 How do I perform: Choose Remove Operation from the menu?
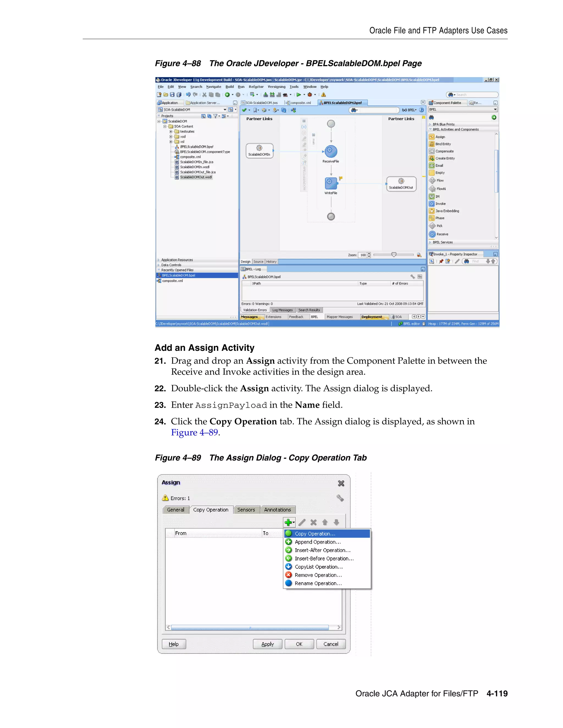pyautogui.click(x=327, y=575)
